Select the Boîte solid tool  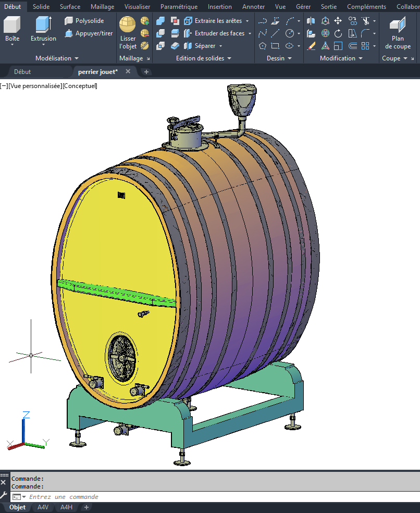coord(12,29)
